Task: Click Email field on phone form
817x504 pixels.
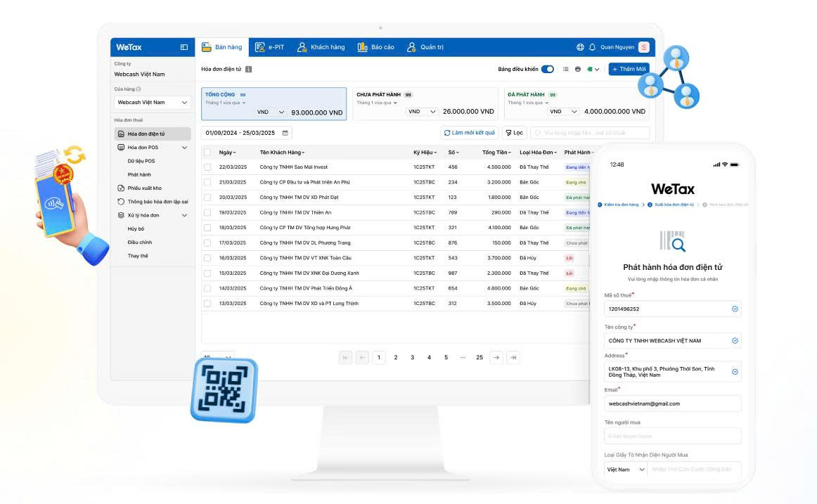Action: tap(673, 404)
